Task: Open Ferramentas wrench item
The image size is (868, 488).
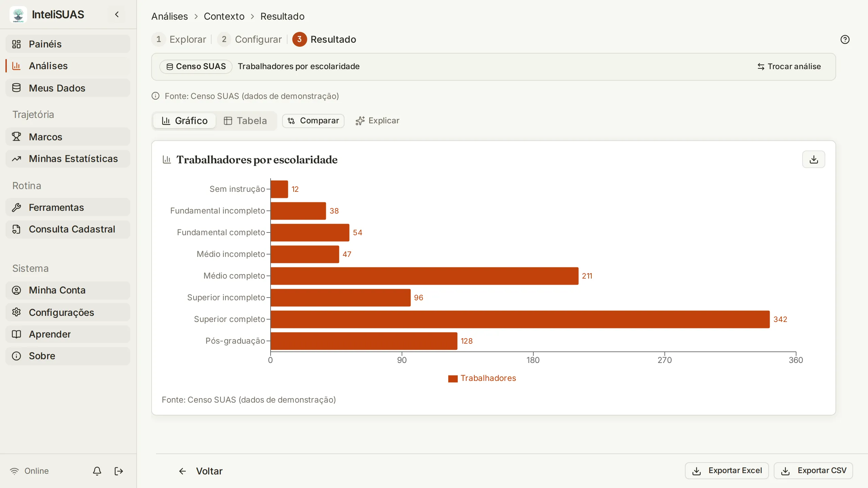Action: (x=68, y=207)
